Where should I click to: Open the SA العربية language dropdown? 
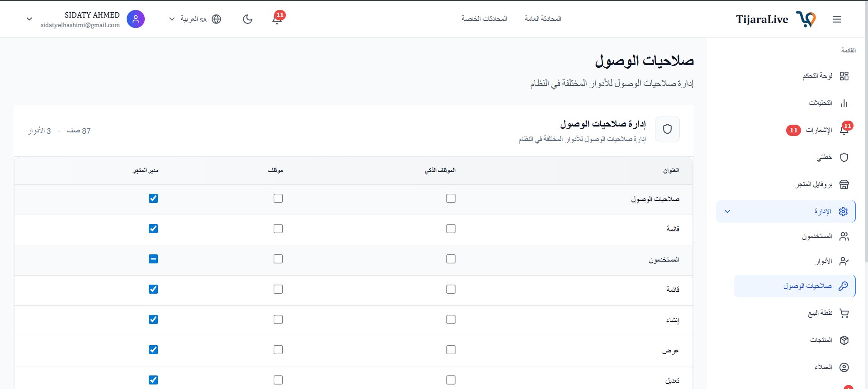point(194,19)
